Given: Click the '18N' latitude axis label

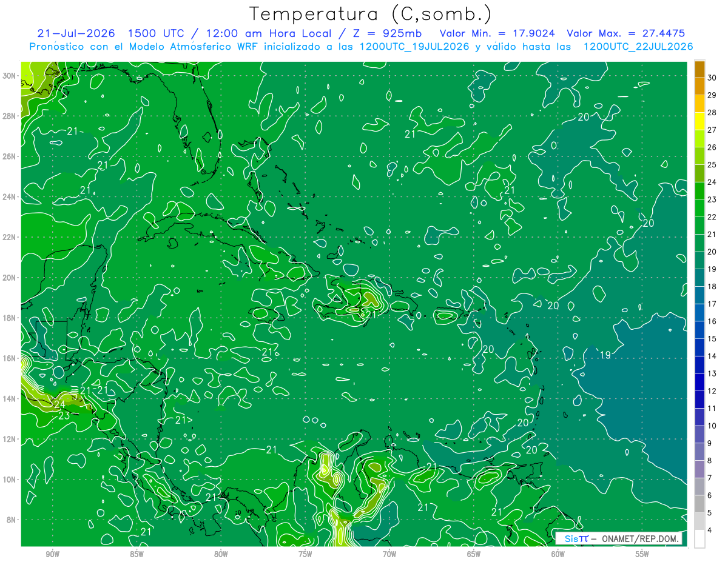Looking at the screenshot, I should coord(10,318).
